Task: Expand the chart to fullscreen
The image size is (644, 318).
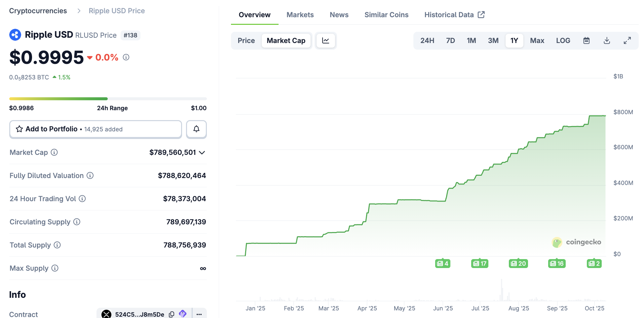Action: coord(627,40)
